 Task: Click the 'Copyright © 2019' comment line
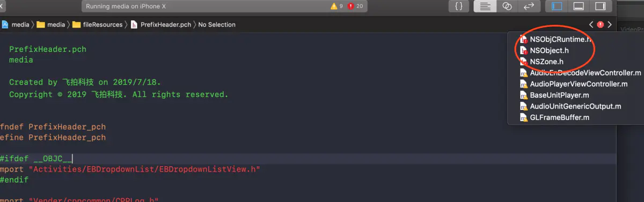(x=119, y=94)
